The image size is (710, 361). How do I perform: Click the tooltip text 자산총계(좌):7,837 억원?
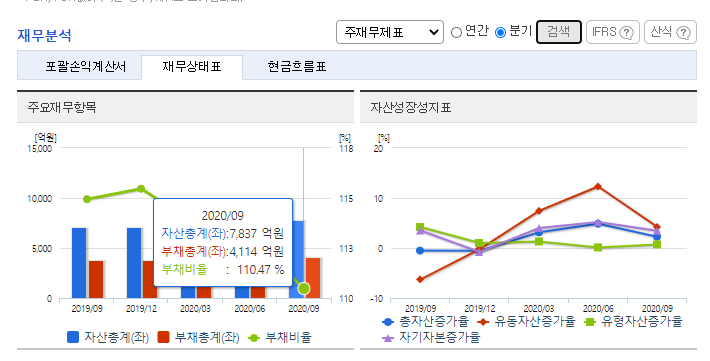[222, 233]
